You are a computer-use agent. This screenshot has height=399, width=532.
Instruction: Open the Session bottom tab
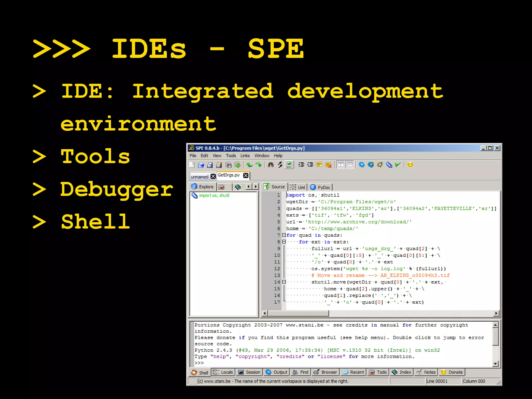[x=249, y=372]
